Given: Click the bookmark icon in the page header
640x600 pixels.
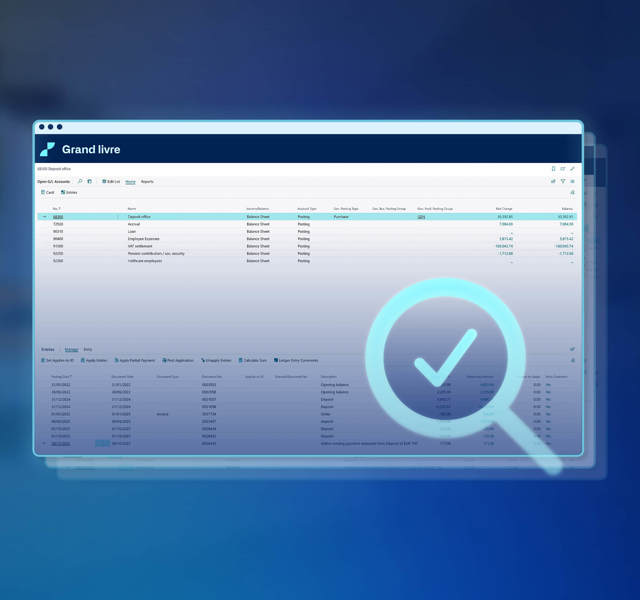Looking at the screenshot, I should point(553,169).
